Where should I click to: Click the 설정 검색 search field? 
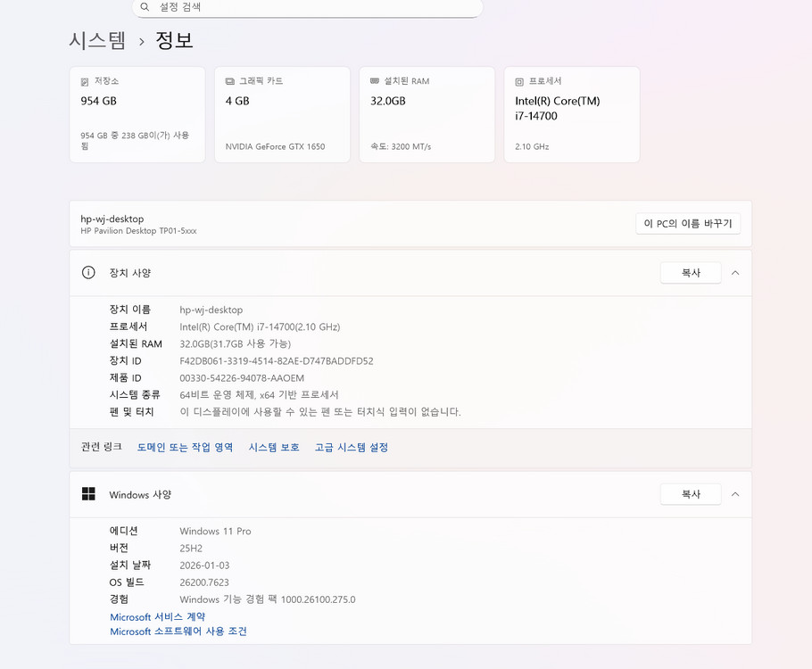pos(307,8)
